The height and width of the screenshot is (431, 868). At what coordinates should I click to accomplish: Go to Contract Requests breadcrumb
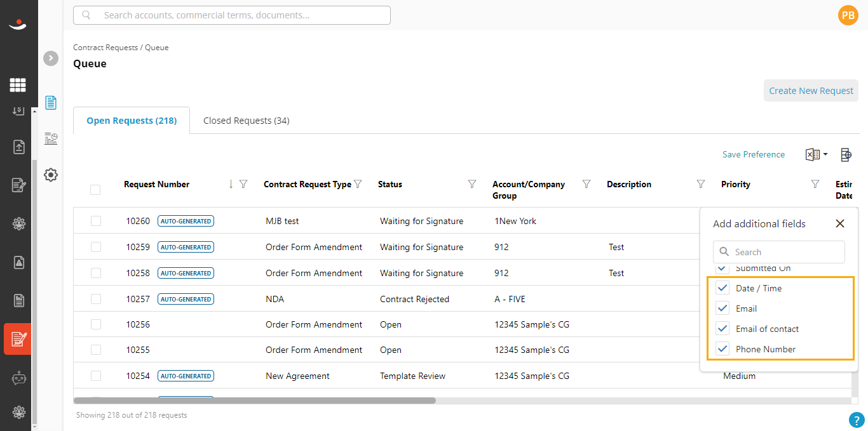click(105, 48)
